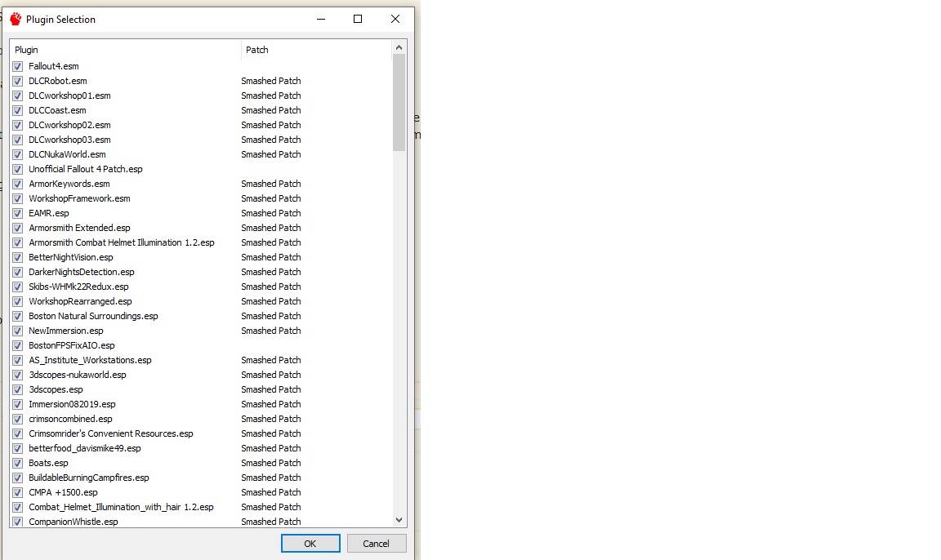Toggle the CompanionWhistle.esp checkbox
This screenshot has width=941, height=560.
pos(17,522)
